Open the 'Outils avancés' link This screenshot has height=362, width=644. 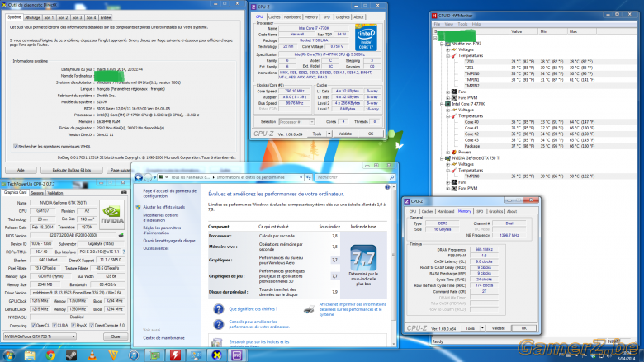click(156, 248)
